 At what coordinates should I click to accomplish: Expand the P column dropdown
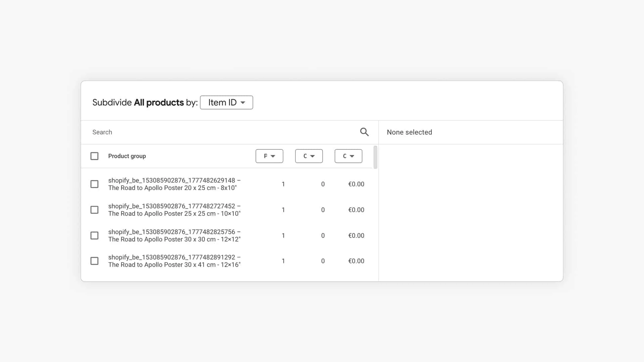(x=269, y=156)
